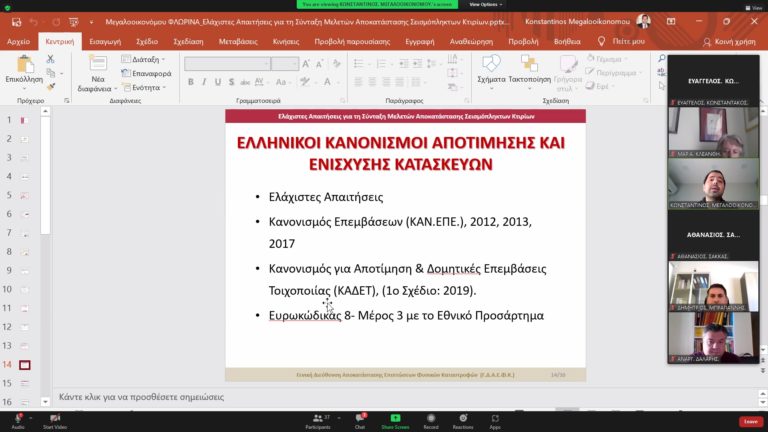The height and width of the screenshot is (432, 768).
Task: Open Zoom Chat panel
Action: pos(360,421)
